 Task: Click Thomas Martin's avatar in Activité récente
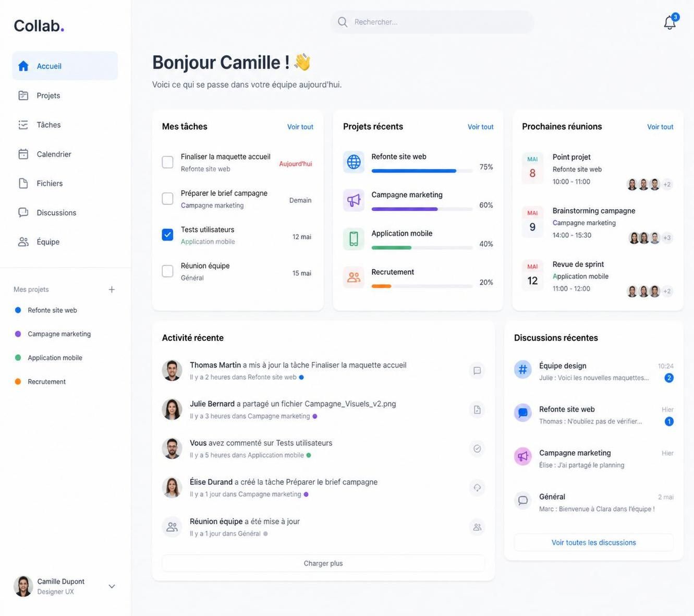[x=172, y=371]
